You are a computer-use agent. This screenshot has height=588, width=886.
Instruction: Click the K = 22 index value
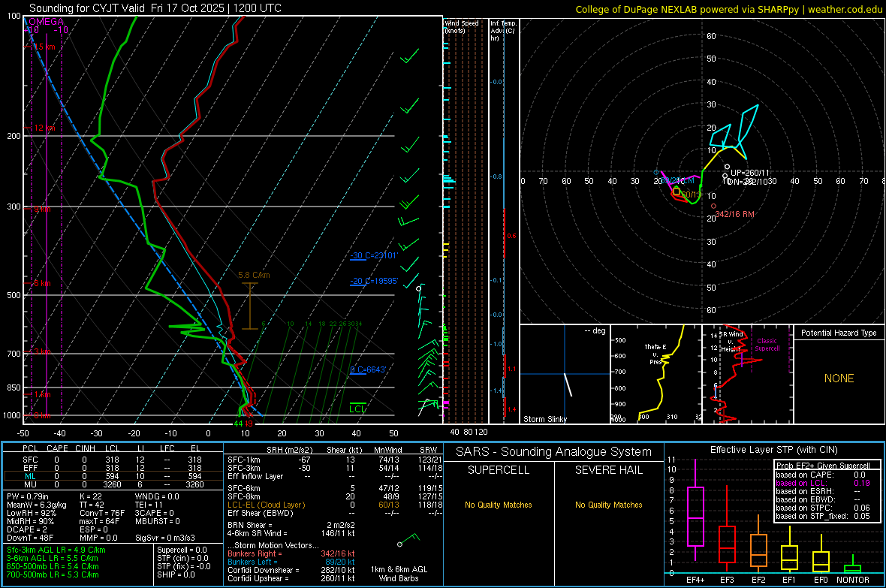[90, 496]
